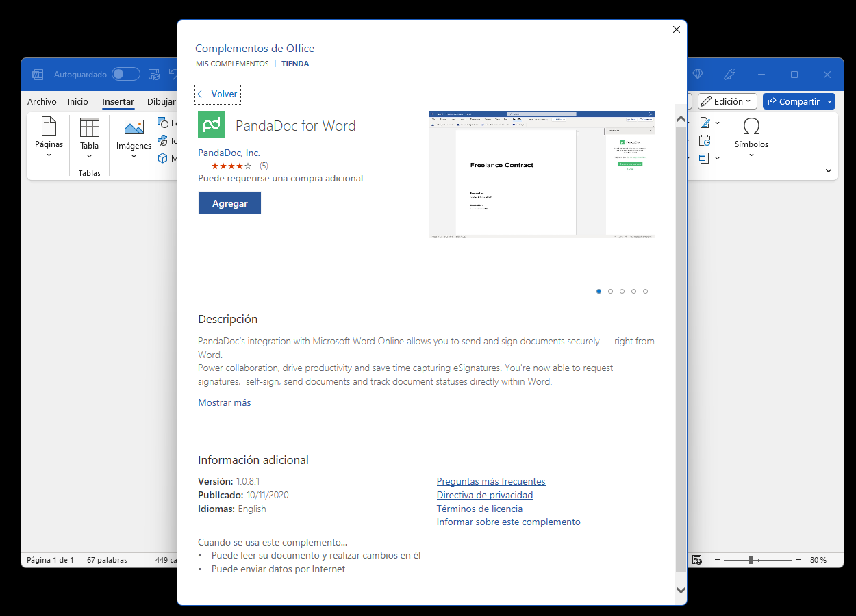This screenshot has width=856, height=616.
Task: Click the 67 palabras word count
Action: [x=107, y=560]
